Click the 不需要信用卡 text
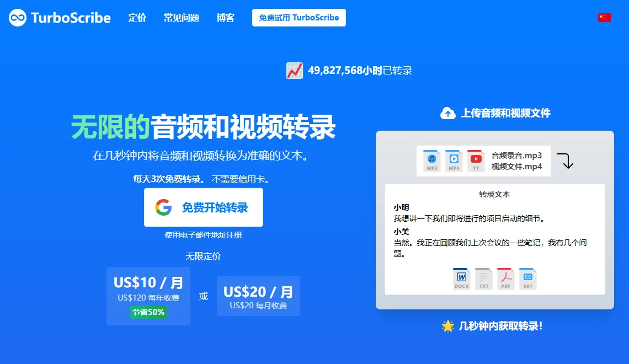Screen dimensions: 629x364 coord(240,179)
